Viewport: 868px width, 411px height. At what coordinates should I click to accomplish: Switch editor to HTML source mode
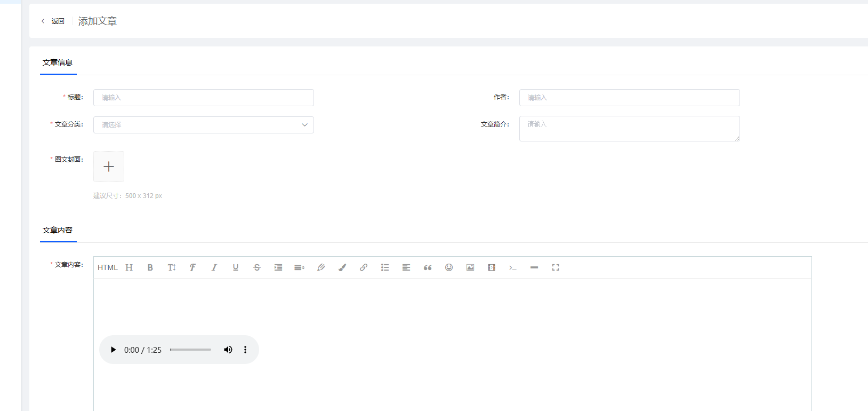107,267
